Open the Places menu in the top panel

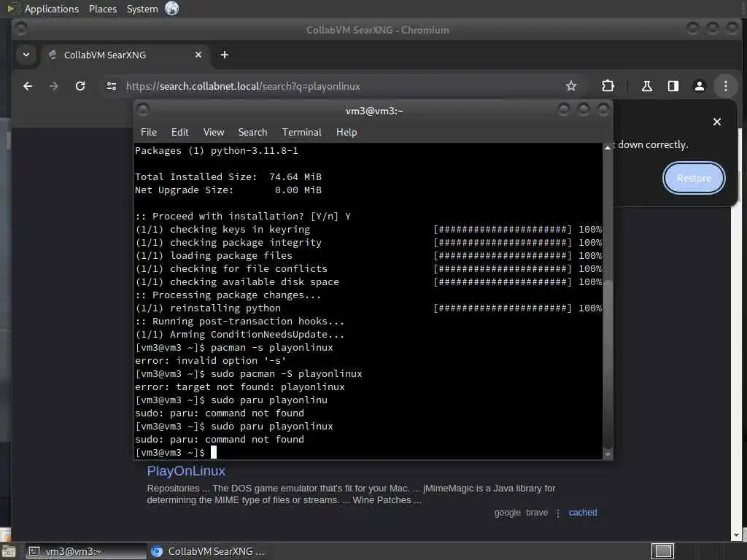coord(102,9)
